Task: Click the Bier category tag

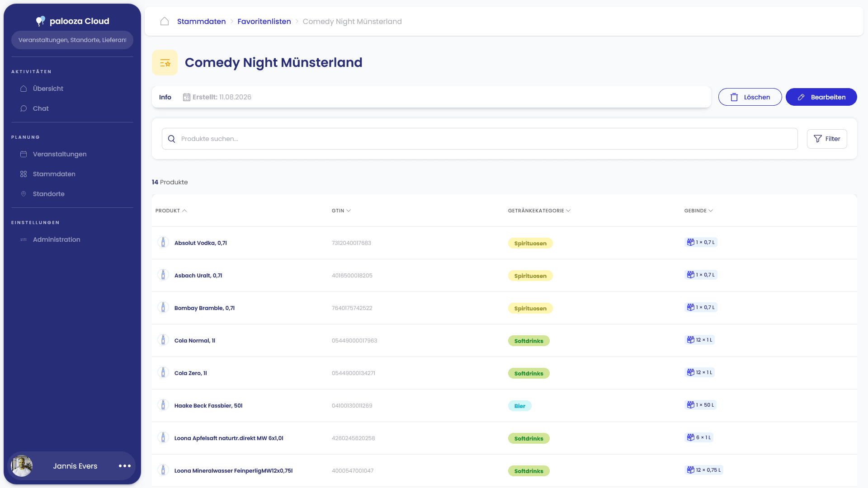Action: tap(520, 406)
